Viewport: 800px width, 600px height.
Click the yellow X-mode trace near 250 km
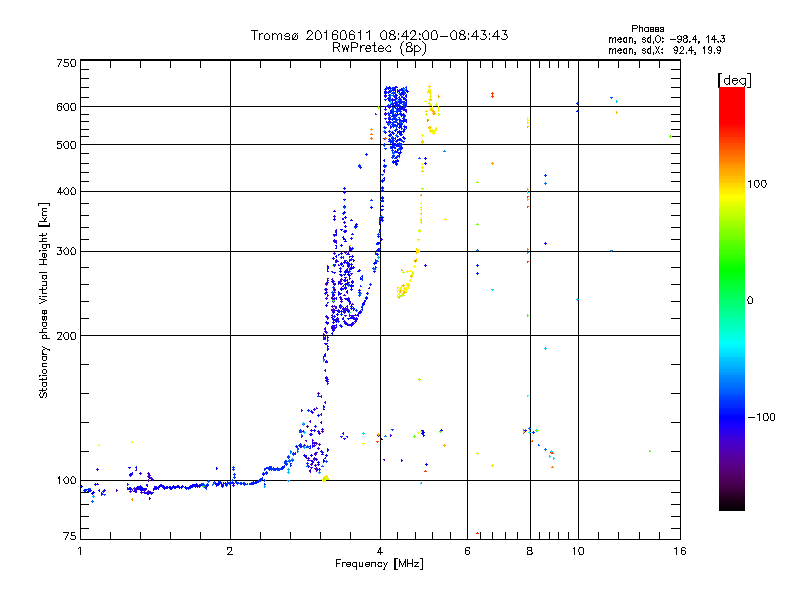click(405, 286)
